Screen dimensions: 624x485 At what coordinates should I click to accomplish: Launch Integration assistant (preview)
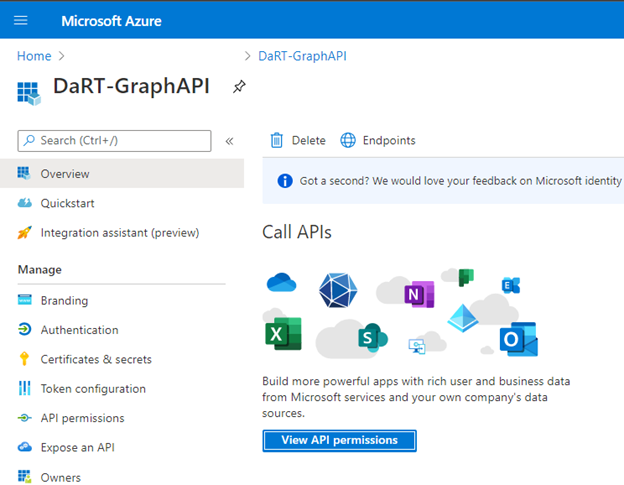119,233
